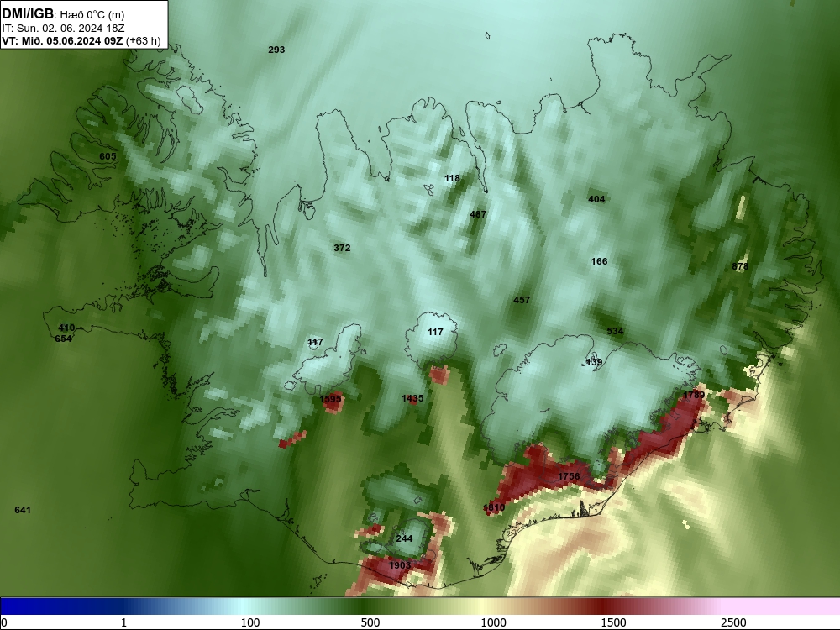Click the 878 value on the map

pyautogui.click(x=740, y=266)
